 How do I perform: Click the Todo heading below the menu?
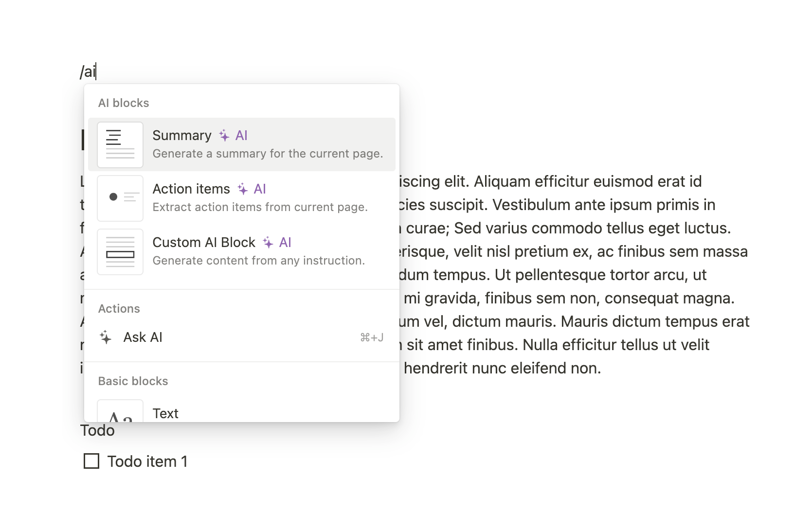[x=97, y=430]
